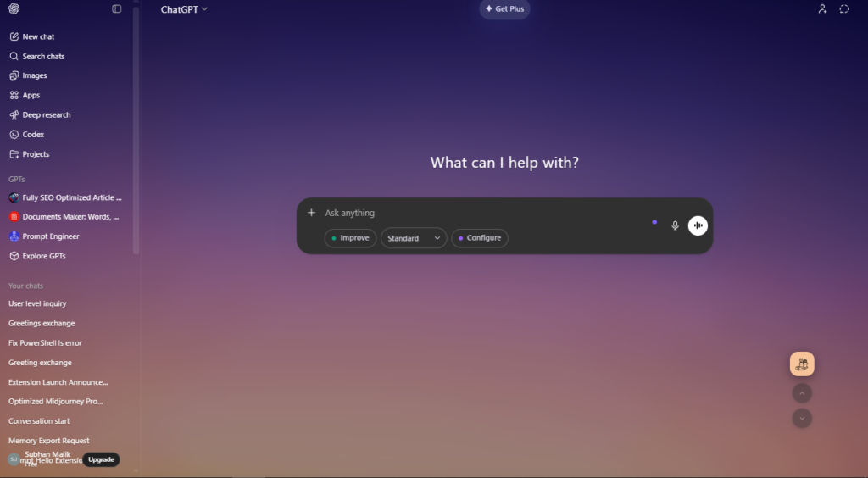Open Deep research
Viewport: 868px width, 478px height.
46,115
